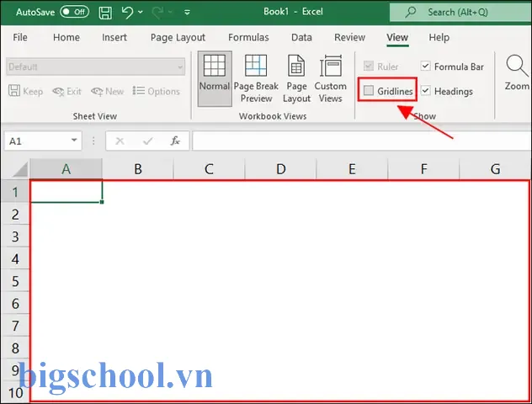This screenshot has height=404, width=532.
Task: Select row 4 header
Action: pyautogui.click(x=15, y=259)
